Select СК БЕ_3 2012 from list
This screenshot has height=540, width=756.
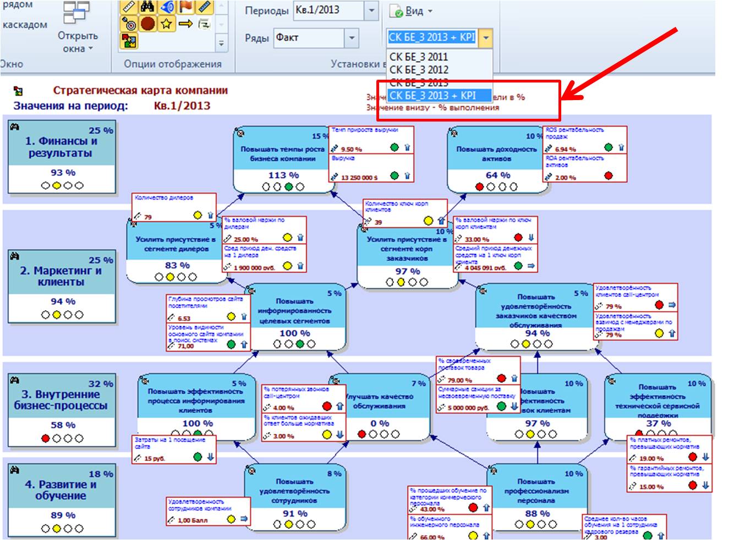419,70
